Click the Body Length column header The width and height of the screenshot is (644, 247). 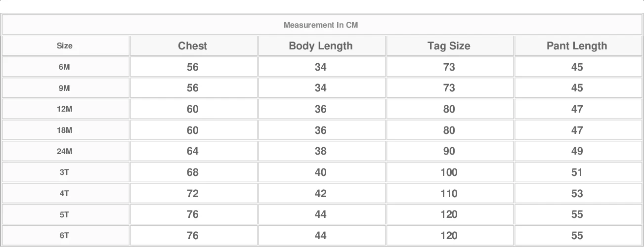point(321,46)
